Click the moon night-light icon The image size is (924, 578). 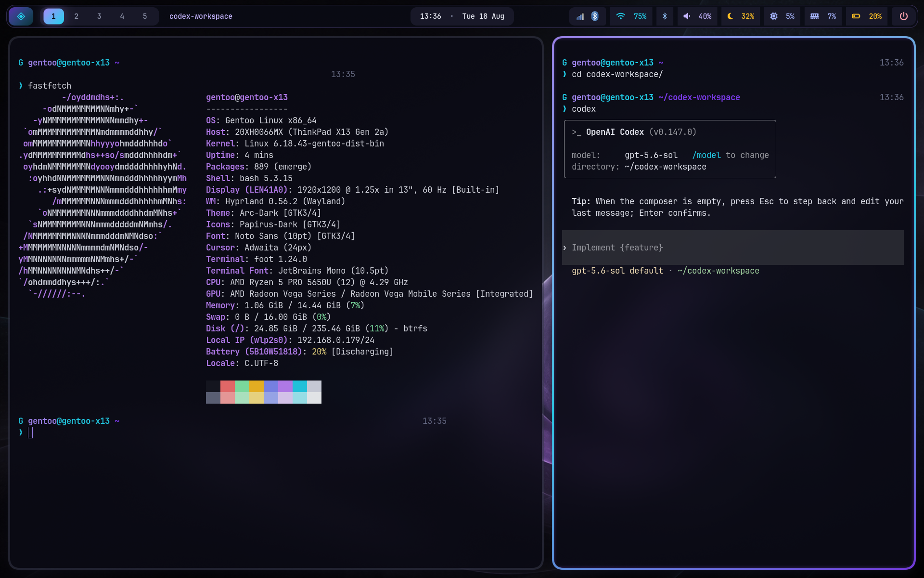pyautogui.click(x=730, y=16)
